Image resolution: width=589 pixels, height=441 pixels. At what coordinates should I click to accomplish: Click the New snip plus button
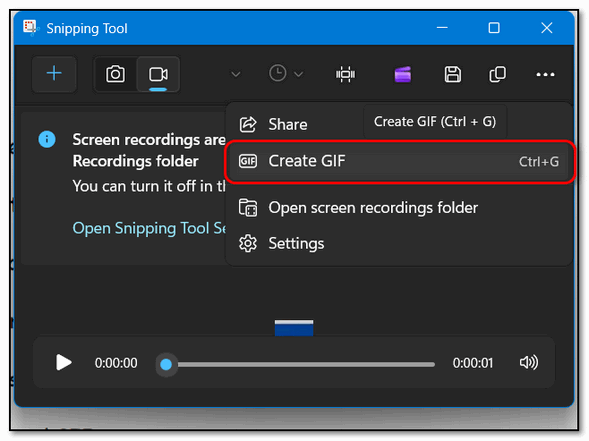click(x=54, y=74)
